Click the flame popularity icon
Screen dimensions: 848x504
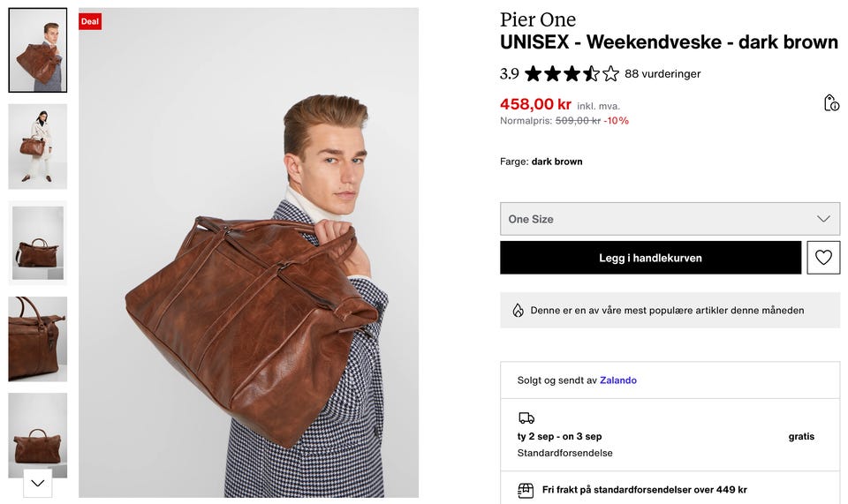pos(518,311)
